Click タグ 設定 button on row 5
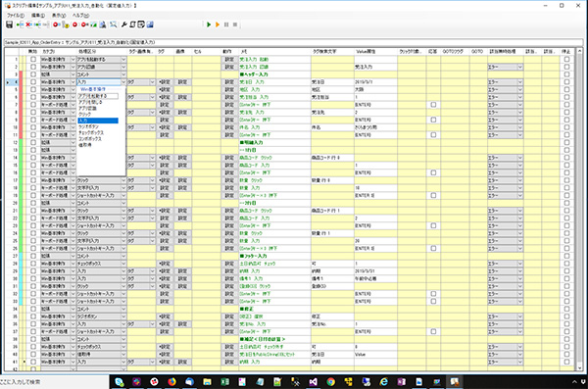The image size is (588, 389). point(165,89)
